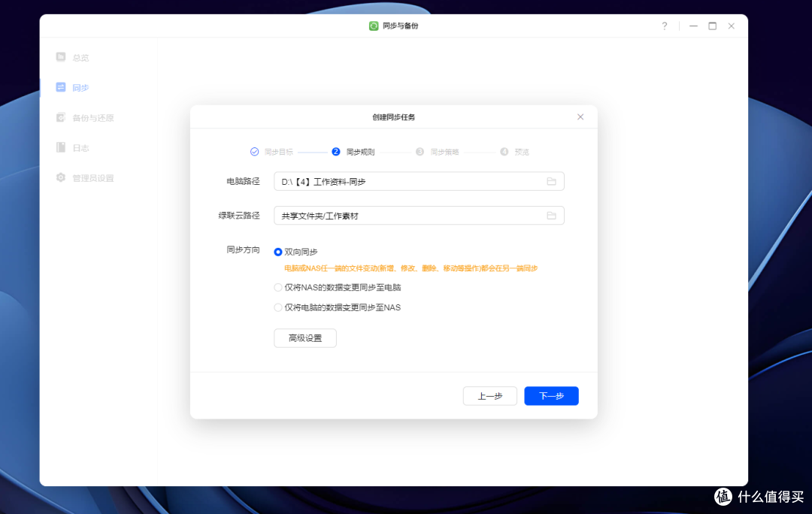Open 备份与还原 backup icon in sidebar
The width and height of the screenshot is (812, 514).
61,117
